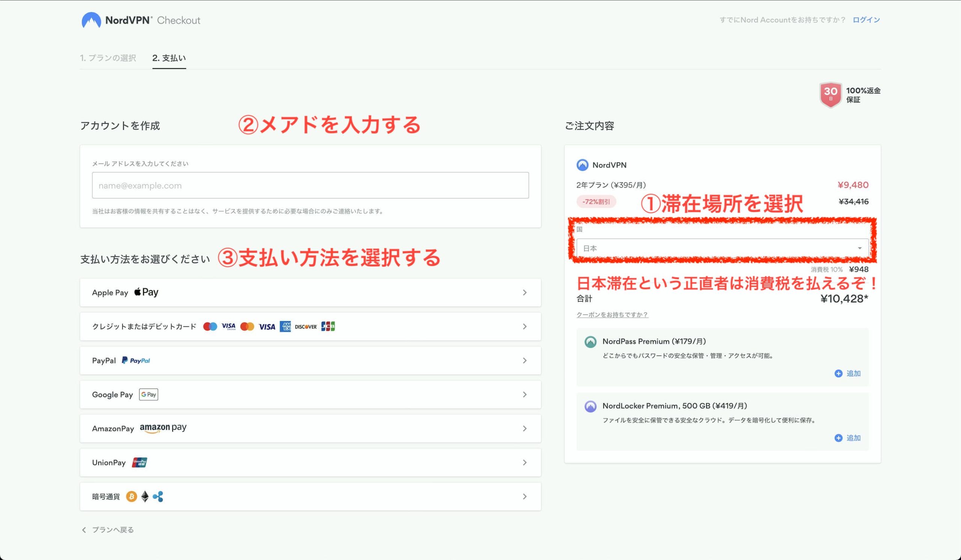The height and width of the screenshot is (560, 961).
Task: Expand the Apple Pay payment option chevron
Action: coord(524,293)
